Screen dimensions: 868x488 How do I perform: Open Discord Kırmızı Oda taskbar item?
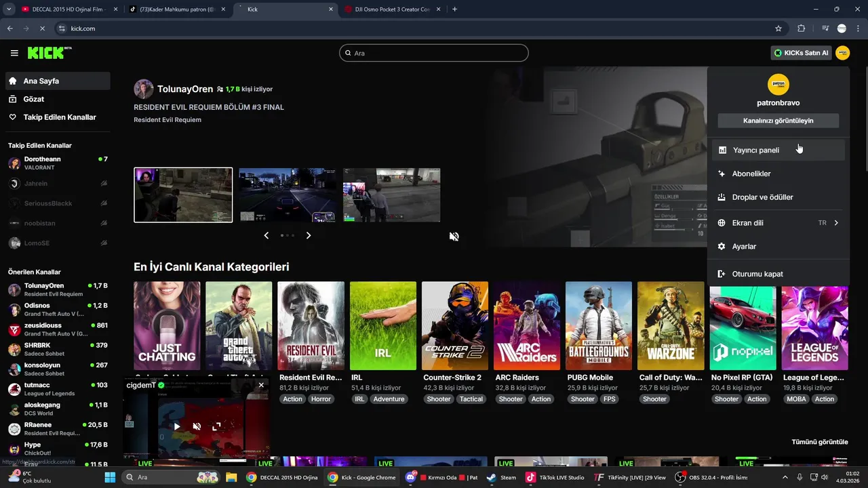441,477
